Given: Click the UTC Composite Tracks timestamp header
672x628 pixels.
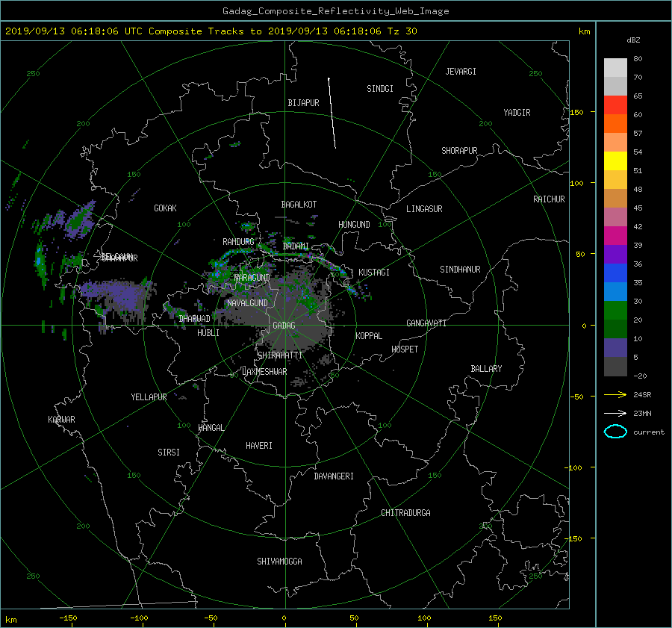Looking at the screenshot, I should (211, 31).
